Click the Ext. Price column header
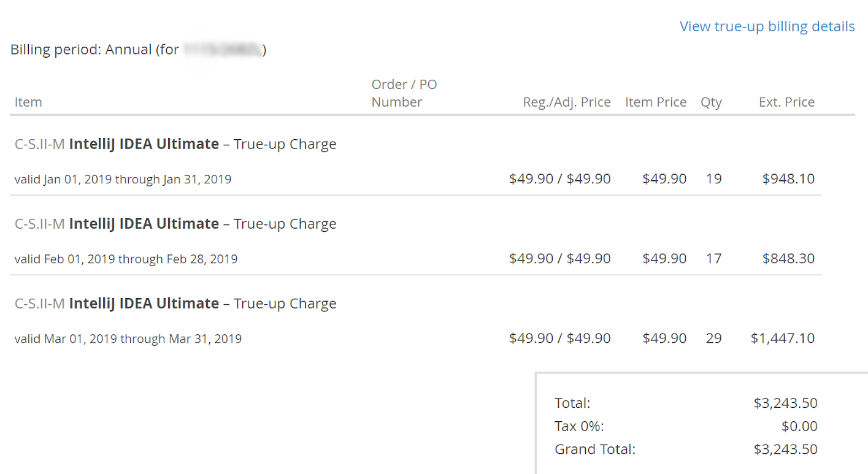The image size is (868, 474). click(786, 102)
